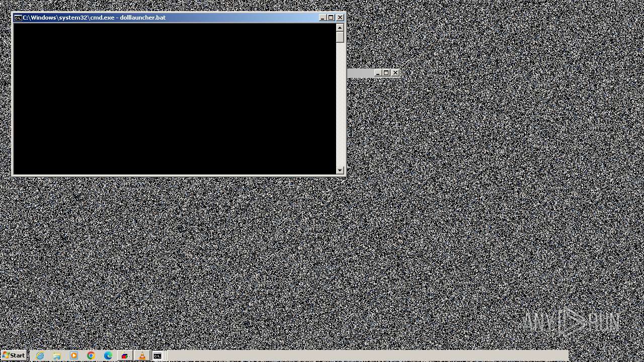This screenshot has width=644, height=362.
Task: Click the cmd scrollbar down arrow
Action: click(x=340, y=170)
